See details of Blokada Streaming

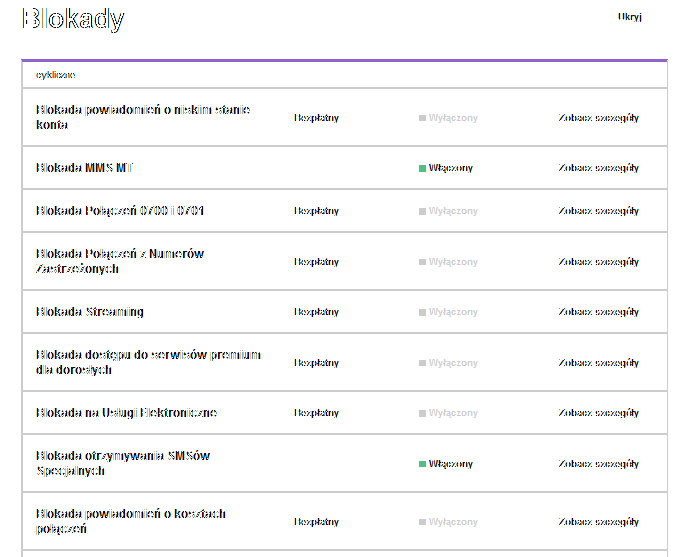point(598,312)
